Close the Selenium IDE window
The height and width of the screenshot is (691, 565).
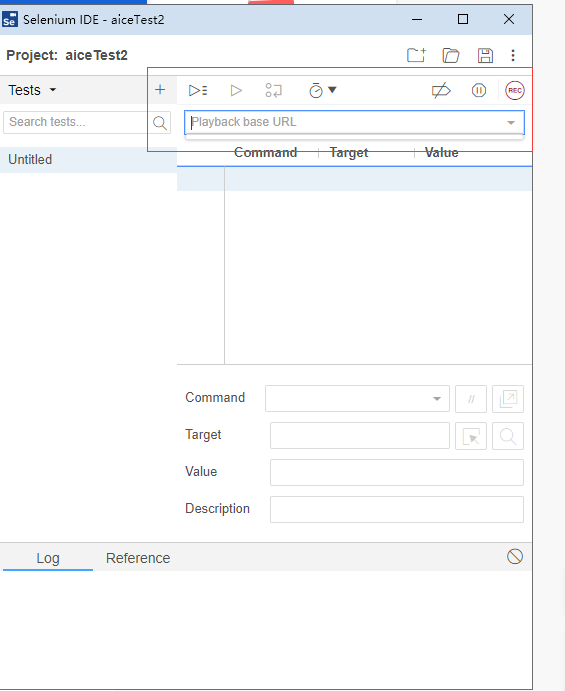pyautogui.click(x=509, y=19)
